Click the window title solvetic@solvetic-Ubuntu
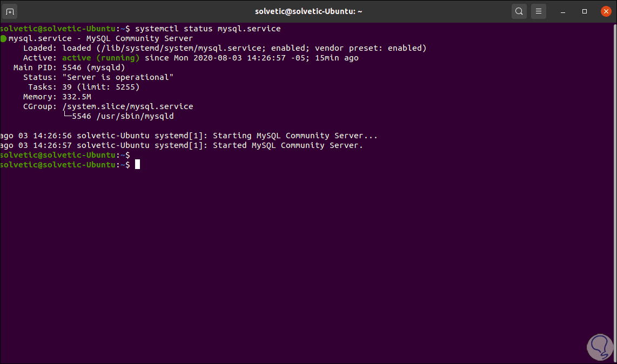617x364 pixels. point(308,11)
